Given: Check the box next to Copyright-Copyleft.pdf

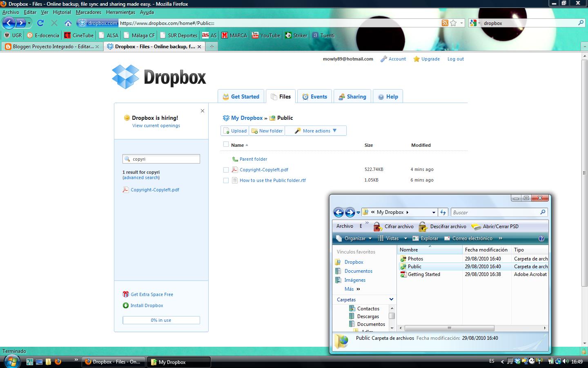Looking at the screenshot, I should tap(226, 169).
